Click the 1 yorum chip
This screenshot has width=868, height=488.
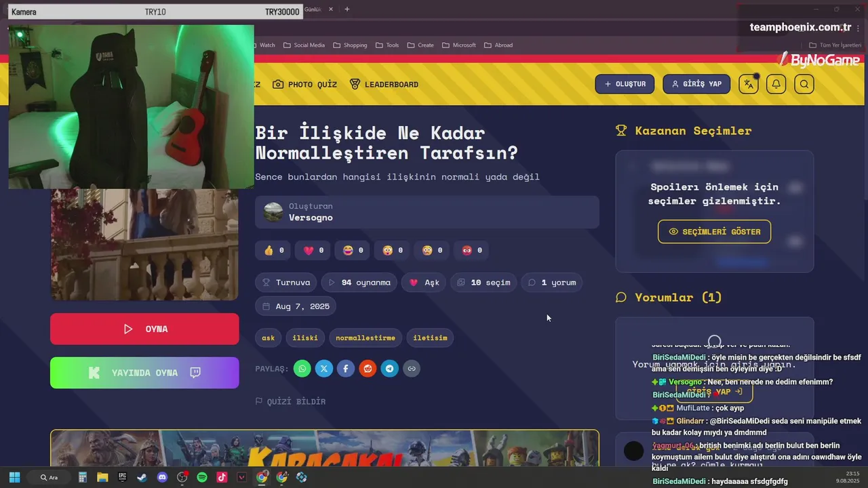(552, 283)
